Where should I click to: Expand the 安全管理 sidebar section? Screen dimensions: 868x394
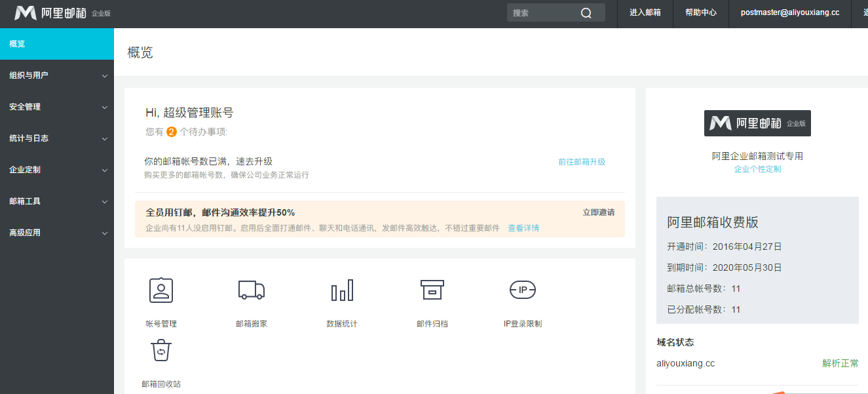pos(57,107)
